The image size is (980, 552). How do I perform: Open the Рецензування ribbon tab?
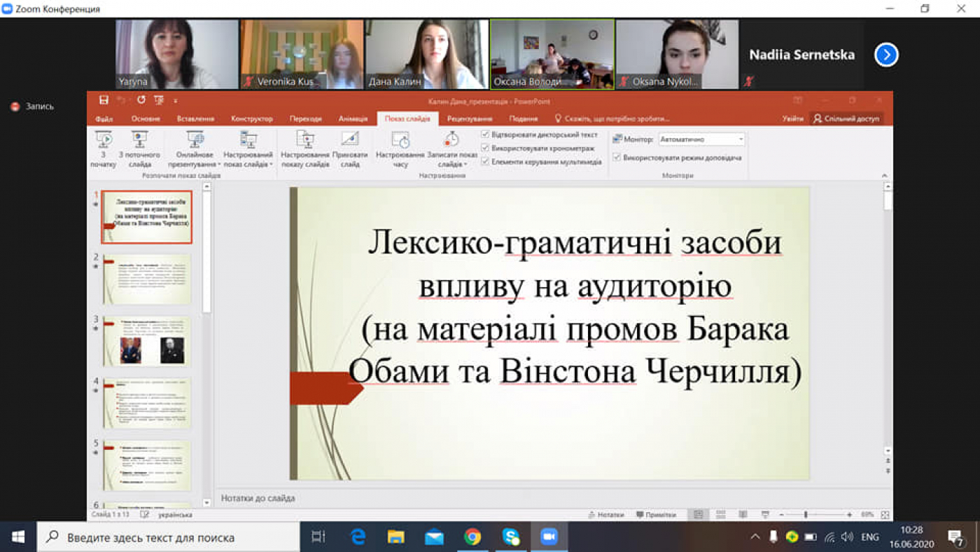click(x=470, y=118)
